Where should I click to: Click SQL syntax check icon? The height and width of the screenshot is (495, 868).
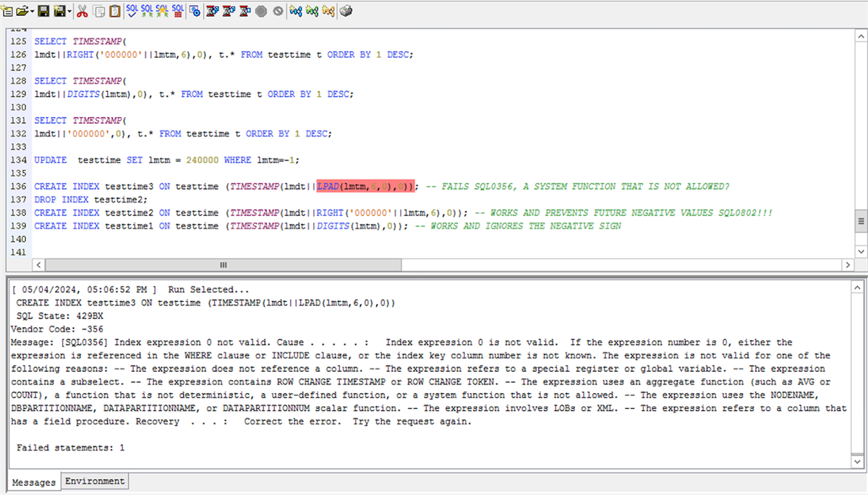[x=132, y=11]
